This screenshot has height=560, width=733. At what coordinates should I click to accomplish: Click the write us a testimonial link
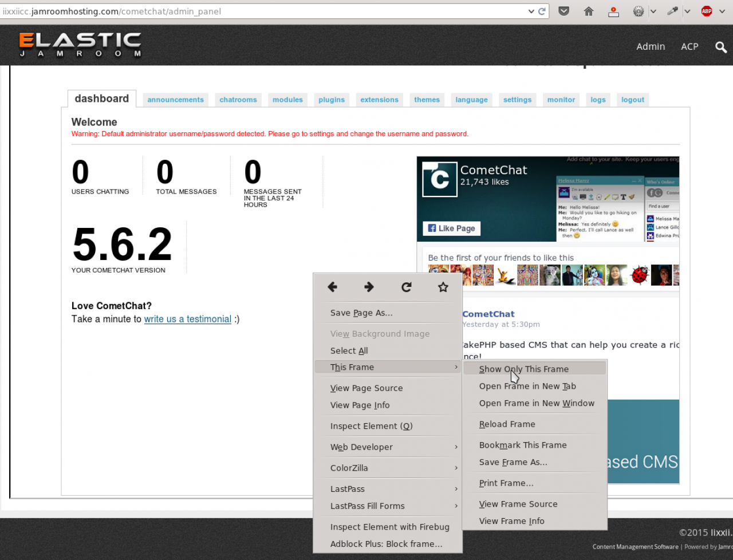pyautogui.click(x=188, y=320)
